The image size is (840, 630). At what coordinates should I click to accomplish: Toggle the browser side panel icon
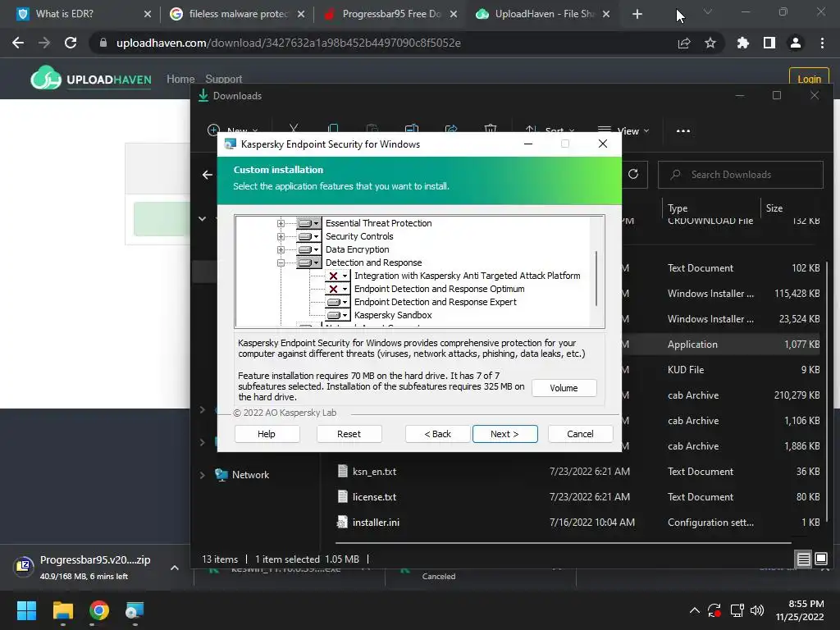click(x=769, y=43)
